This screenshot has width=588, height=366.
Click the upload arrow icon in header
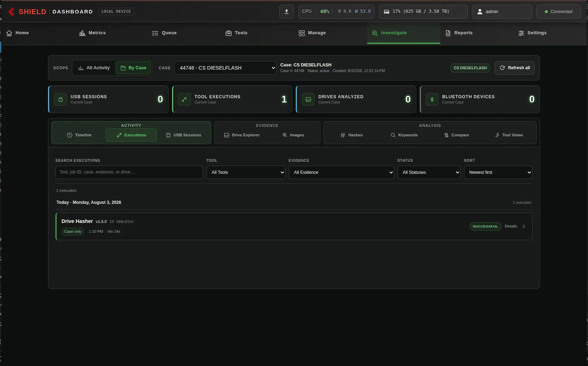[287, 12]
